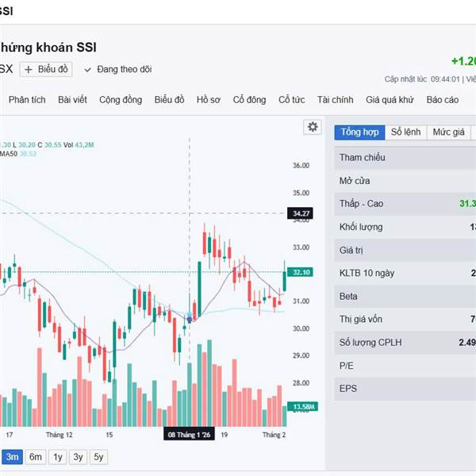Viewport: 476px width, 476px height.
Task: Open chart settings gear icon
Action: tap(313, 127)
